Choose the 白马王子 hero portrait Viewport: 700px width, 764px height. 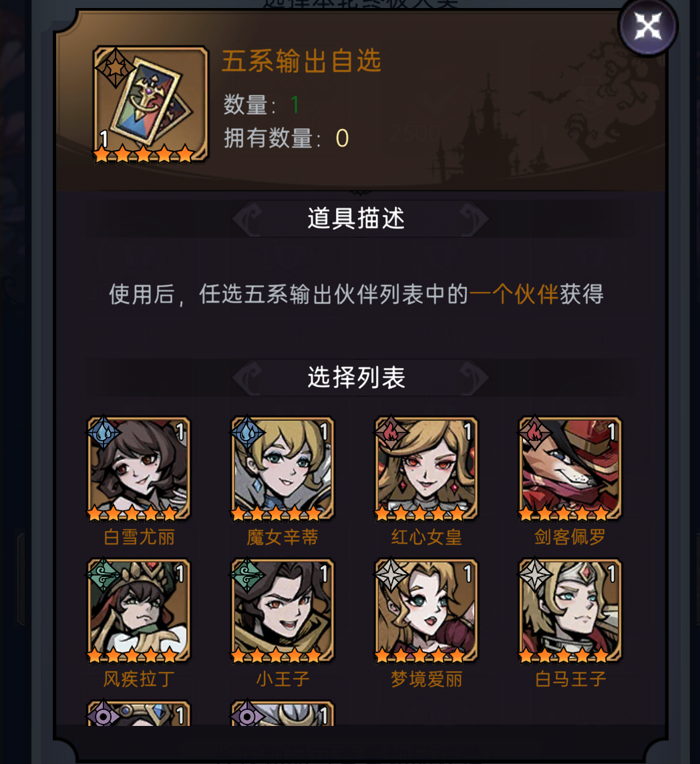pos(570,611)
